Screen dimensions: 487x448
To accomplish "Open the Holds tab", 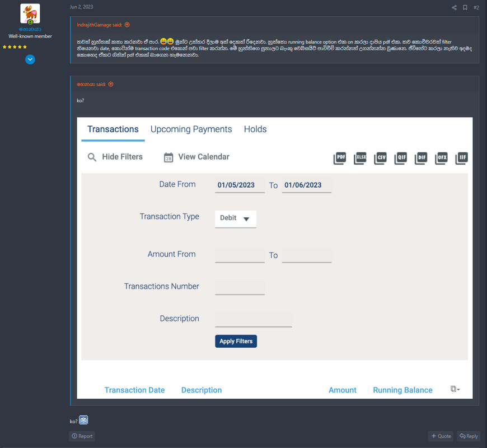I will 255,129.
